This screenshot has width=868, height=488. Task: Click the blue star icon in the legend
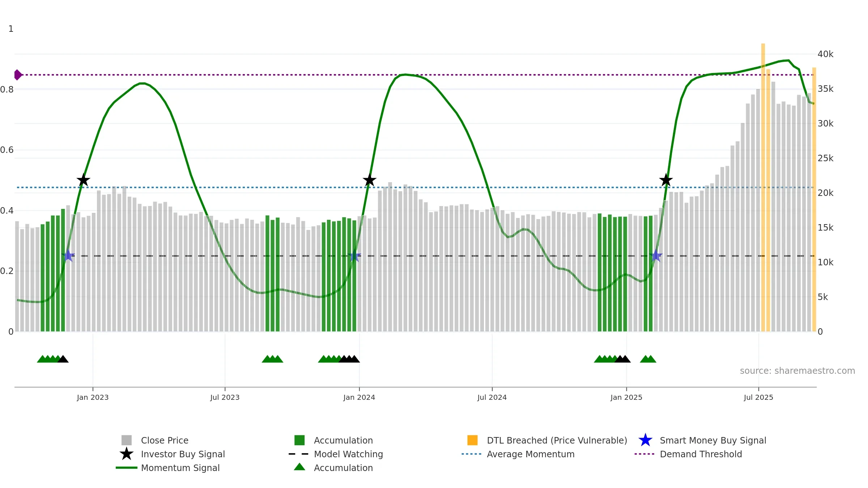[x=645, y=440]
